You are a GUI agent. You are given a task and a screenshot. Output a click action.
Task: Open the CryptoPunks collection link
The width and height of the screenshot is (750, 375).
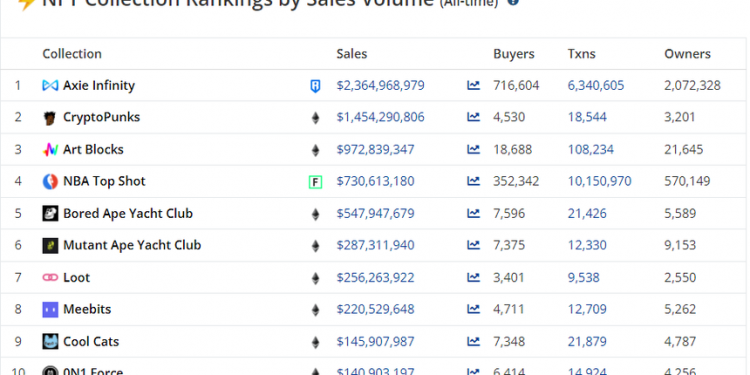pyautogui.click(x=101, y=117)
